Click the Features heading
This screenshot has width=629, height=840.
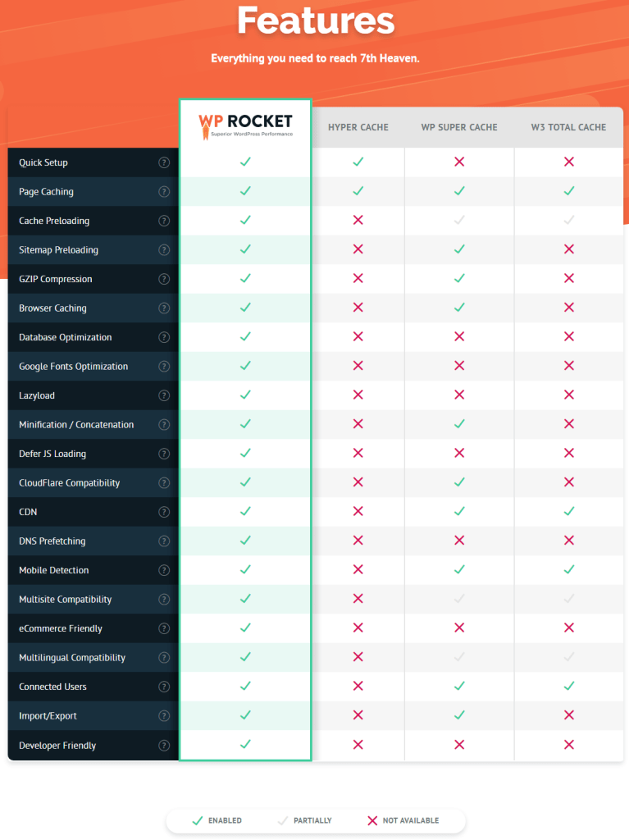316,21
